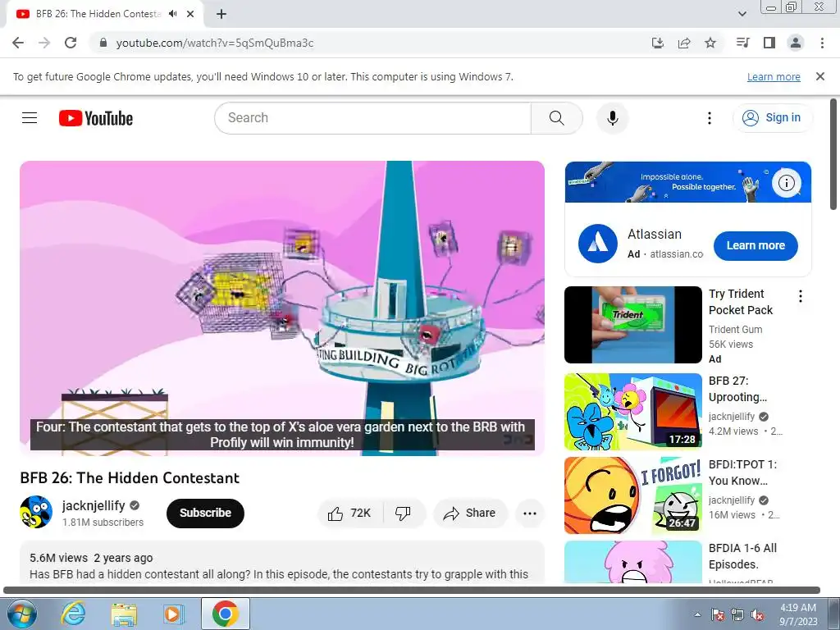Image resolution: width=840 pixels, height=630 pixels.
Task: Open BFDI:TPOT 1 video thumbnail
Action: 633,495
